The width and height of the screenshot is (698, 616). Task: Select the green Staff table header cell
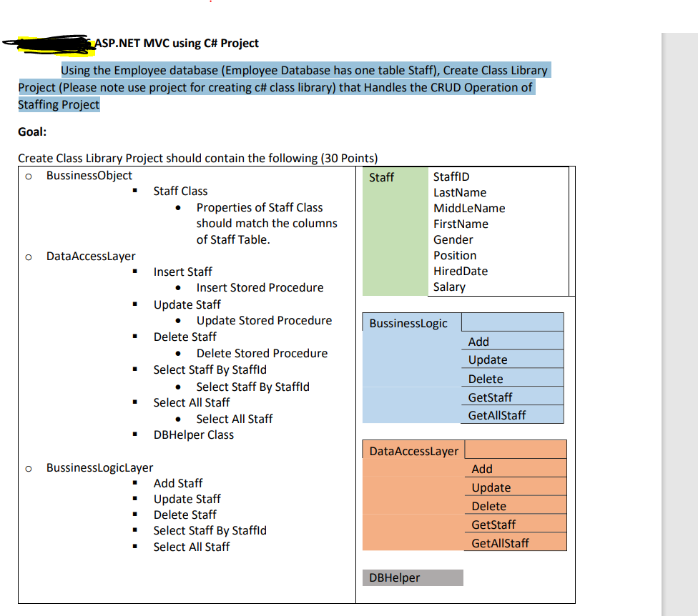393,177
